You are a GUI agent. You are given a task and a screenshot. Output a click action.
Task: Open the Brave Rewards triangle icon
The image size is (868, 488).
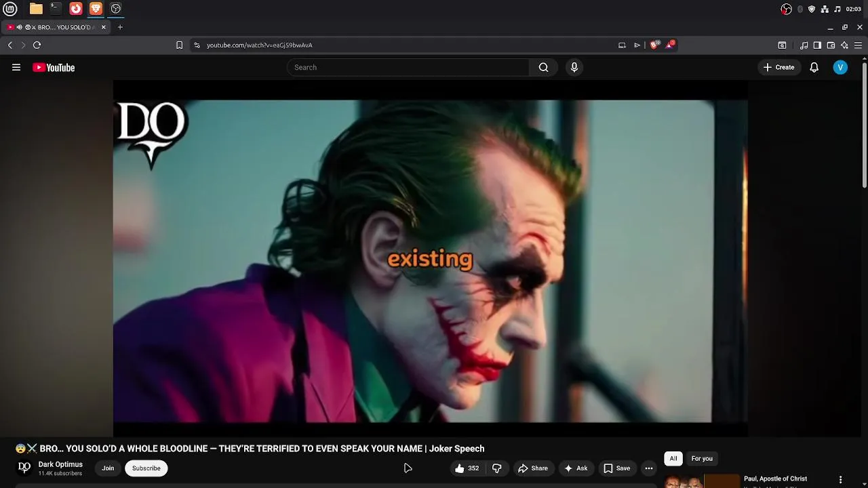[x=670, y=45]
